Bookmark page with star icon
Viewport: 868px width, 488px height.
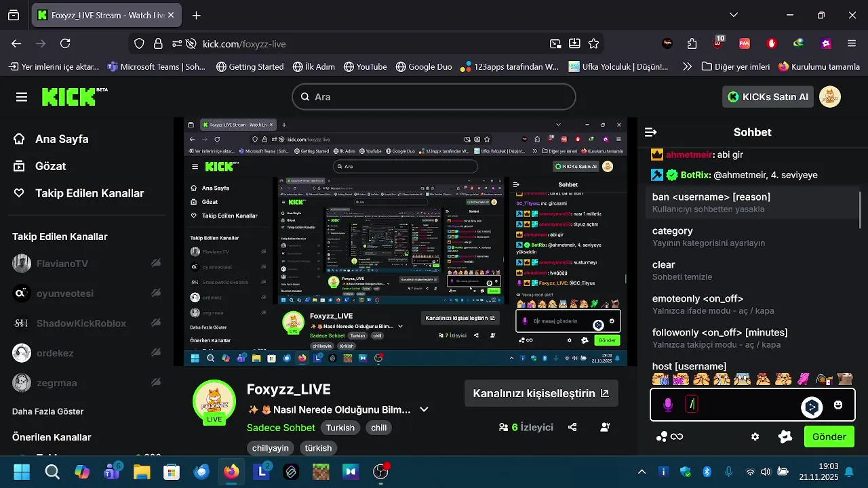point(594,43)
